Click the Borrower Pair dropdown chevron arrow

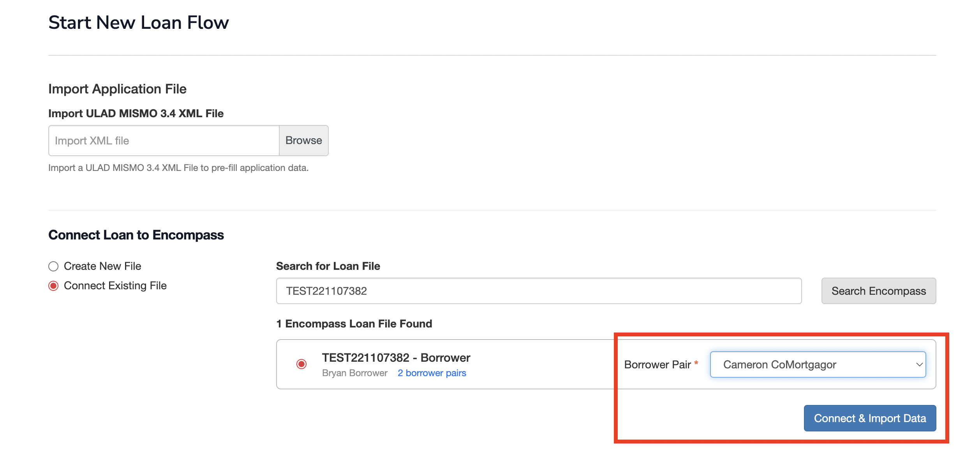click(x=919, y=364)
